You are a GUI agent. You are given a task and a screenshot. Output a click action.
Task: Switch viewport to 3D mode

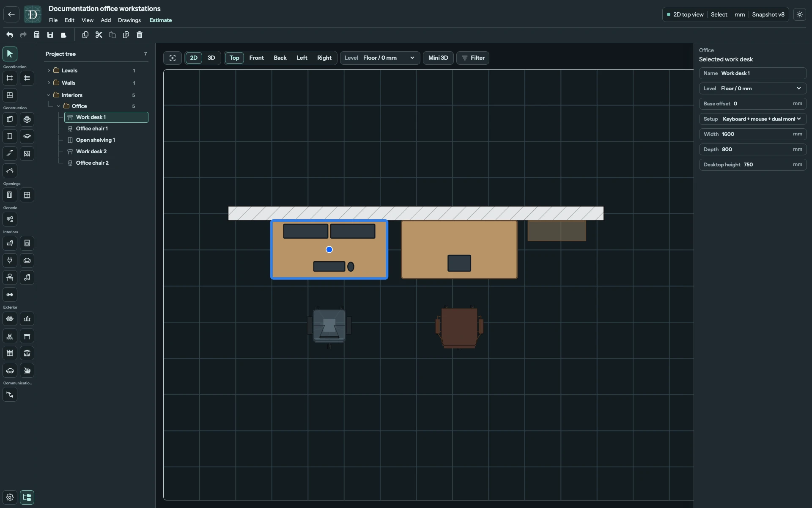point(211,58)
